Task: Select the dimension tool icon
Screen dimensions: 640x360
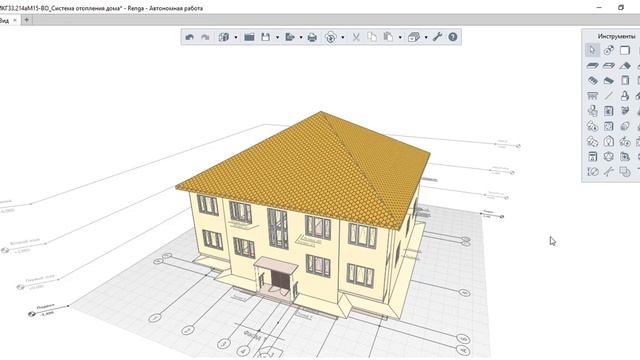Action: 592,171
